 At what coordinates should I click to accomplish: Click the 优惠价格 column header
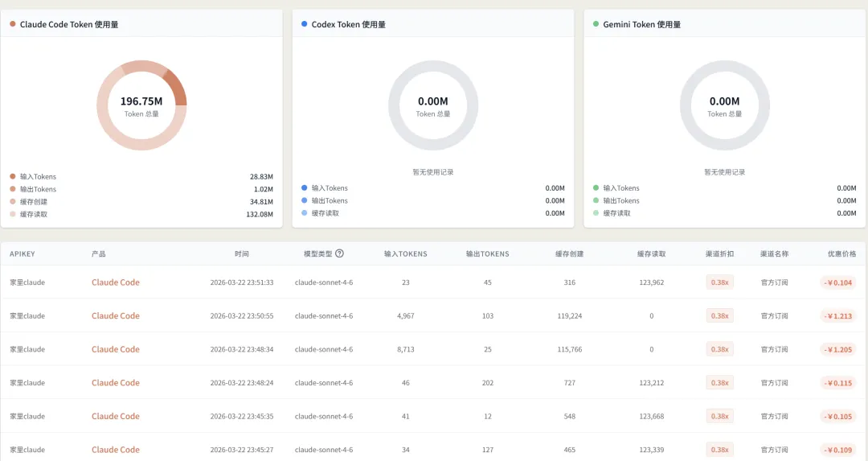(842, 253)
